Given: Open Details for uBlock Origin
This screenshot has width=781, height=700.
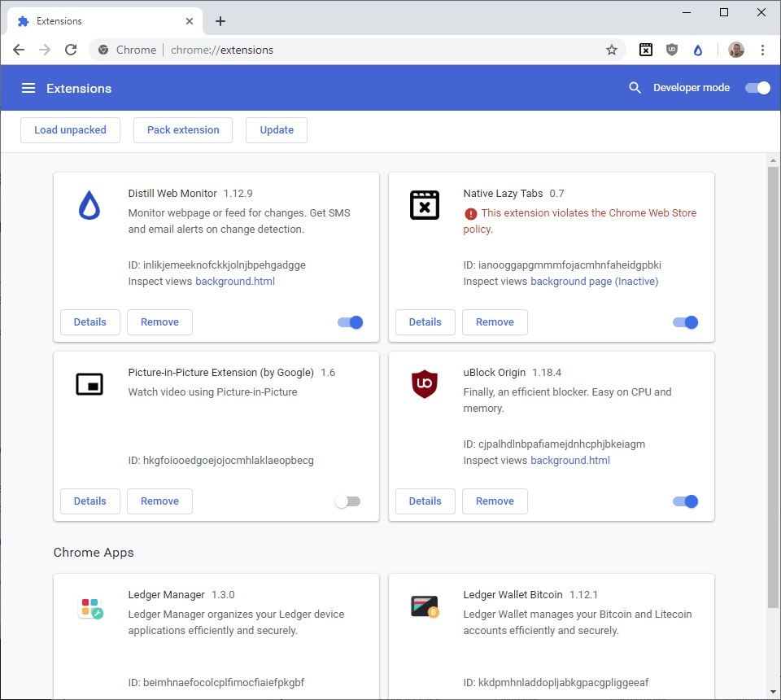Looking at the screenshot, I should click(425, 501).
